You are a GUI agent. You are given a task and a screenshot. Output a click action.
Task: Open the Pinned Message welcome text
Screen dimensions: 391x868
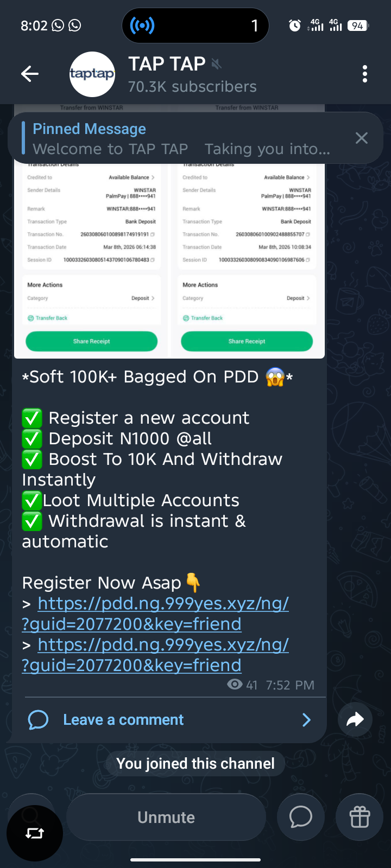tap(181, 138)
